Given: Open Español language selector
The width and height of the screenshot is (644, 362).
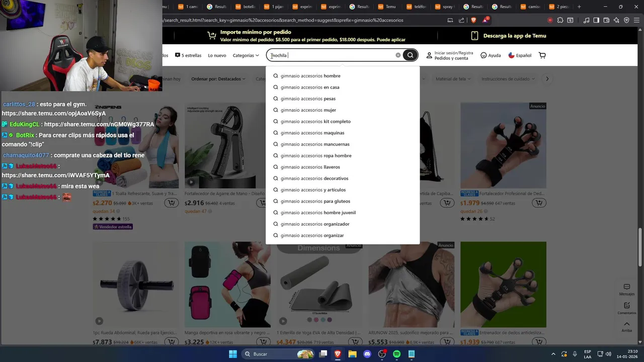Looking at the screenshot, I should tap(520, 55).
